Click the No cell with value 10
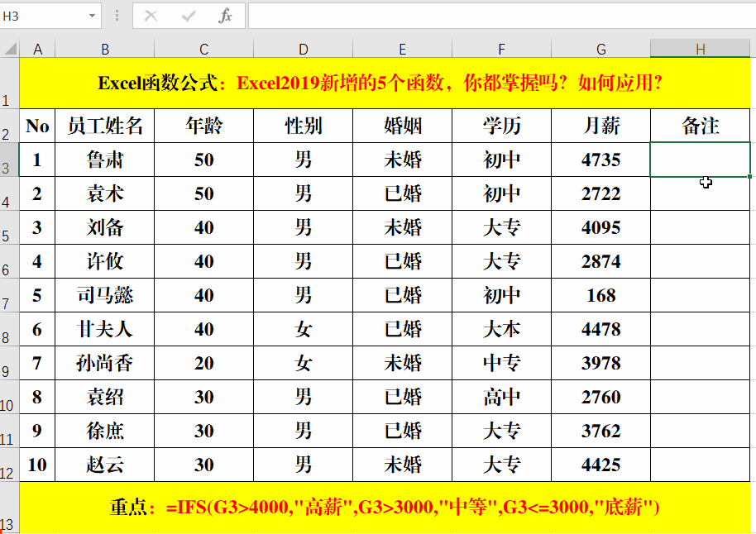This screenshot has width=756, height=534. pos(37,465)
